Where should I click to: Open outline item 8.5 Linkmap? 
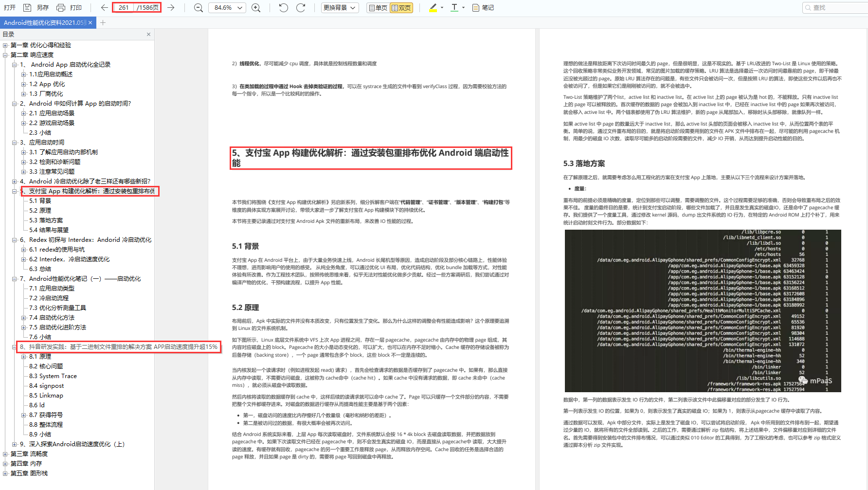click(x=46, y=396)
